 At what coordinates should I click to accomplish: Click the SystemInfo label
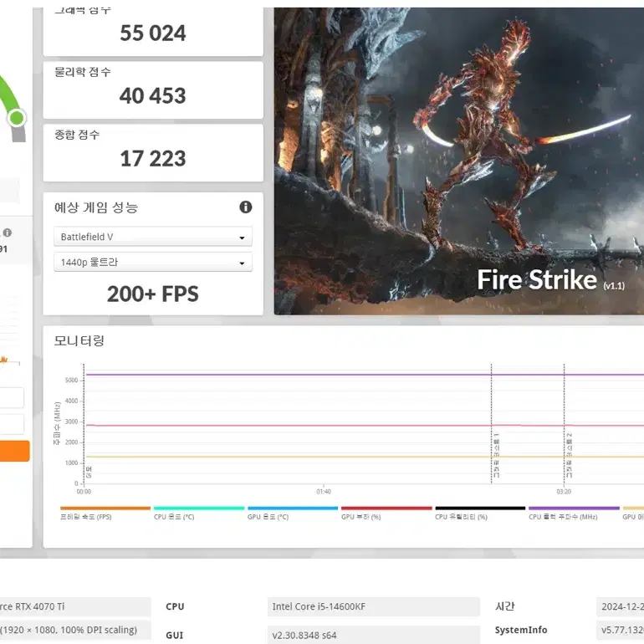tap(521, 630)
